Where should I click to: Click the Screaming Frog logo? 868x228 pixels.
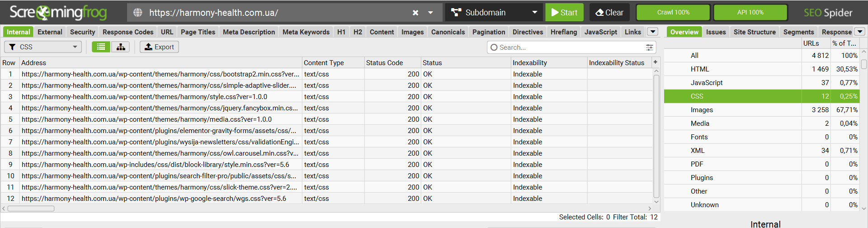click(58, 13)
